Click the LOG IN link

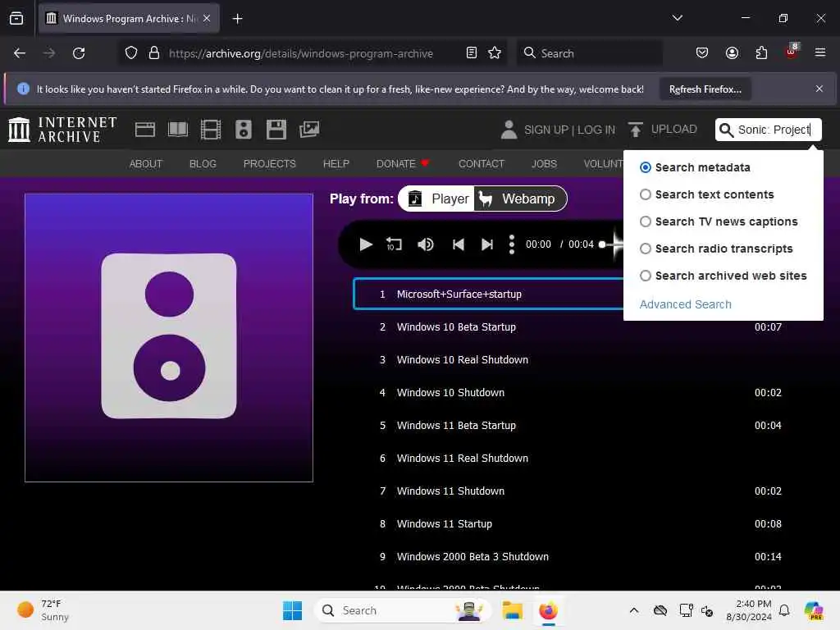[x=596, y=130]
